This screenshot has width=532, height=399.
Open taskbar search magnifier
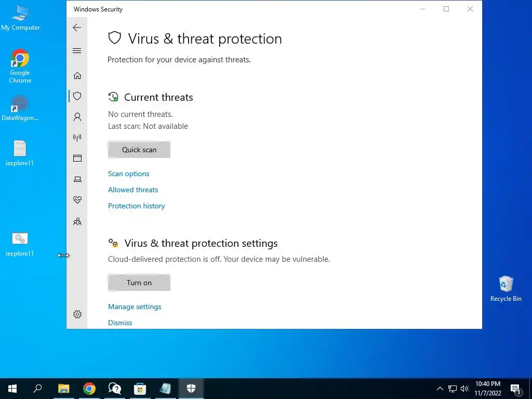37,389
